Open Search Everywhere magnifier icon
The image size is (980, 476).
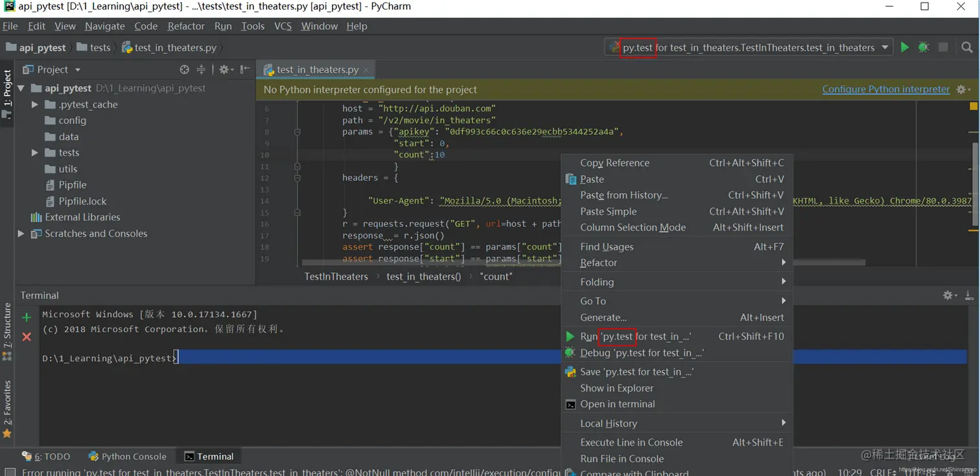(x=967, y=47)
